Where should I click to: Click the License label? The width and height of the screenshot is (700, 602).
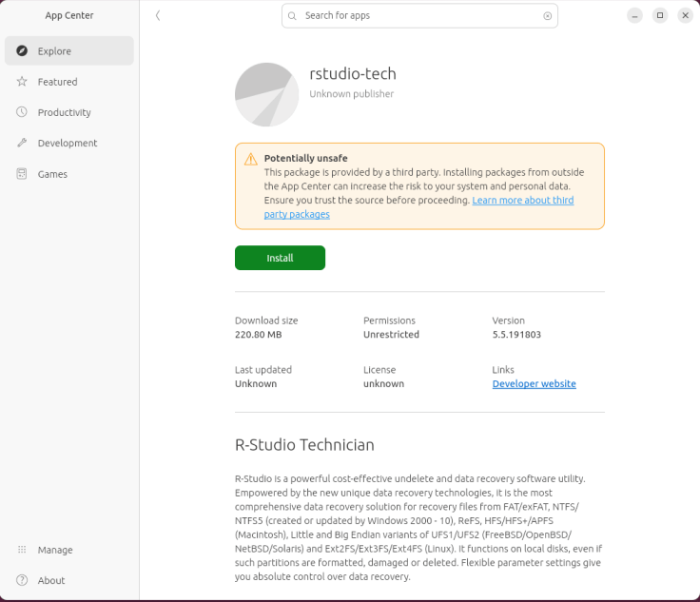(x=379, y=370)
